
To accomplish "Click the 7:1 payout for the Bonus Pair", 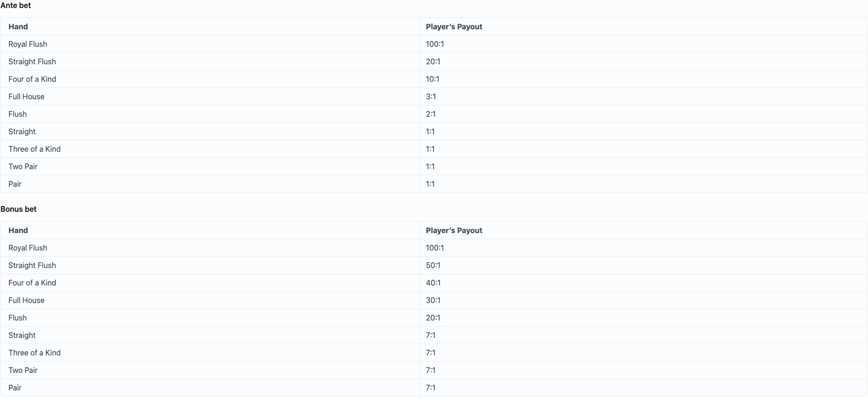I will [431, 388].
